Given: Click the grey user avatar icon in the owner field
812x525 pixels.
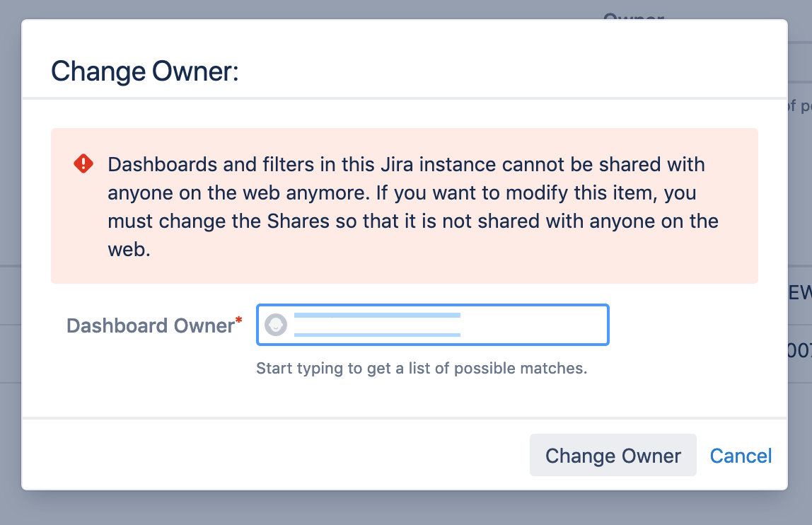Looking at the screenshot, I should pos(276,325).
